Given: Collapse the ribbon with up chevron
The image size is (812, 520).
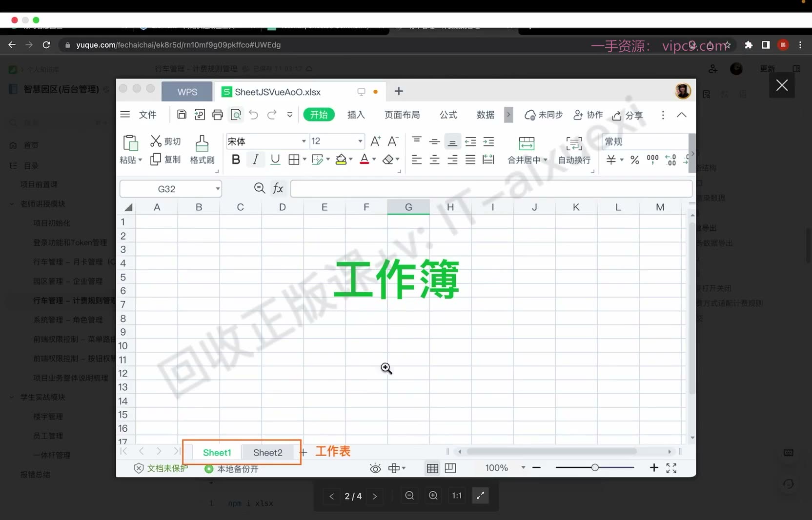Looking at the screenshot, I should tap(682, 115).
